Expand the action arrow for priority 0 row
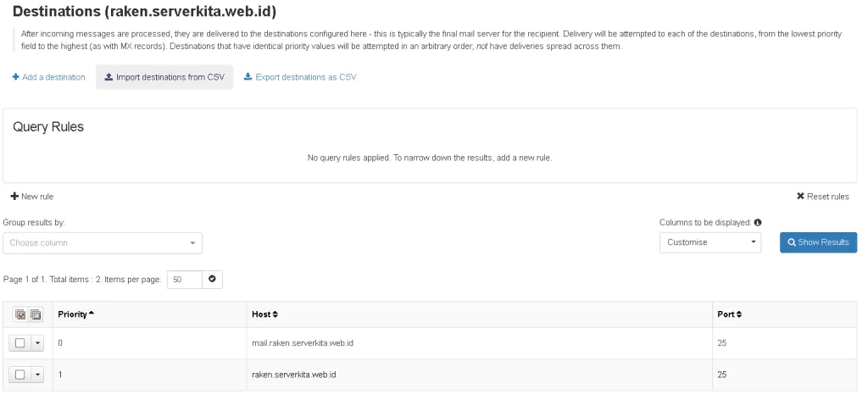 [x=37, y=343]
